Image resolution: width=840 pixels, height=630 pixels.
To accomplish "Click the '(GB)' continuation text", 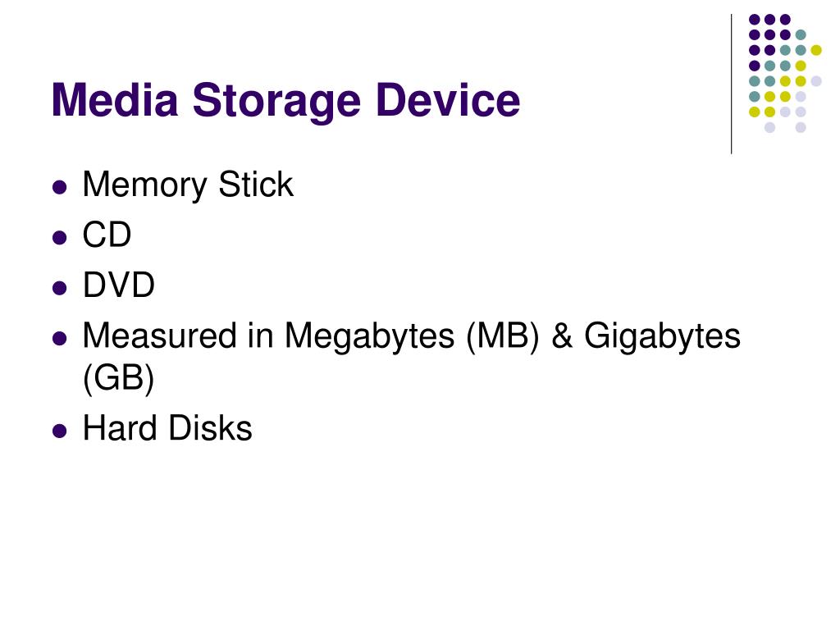I will point(118,378).
